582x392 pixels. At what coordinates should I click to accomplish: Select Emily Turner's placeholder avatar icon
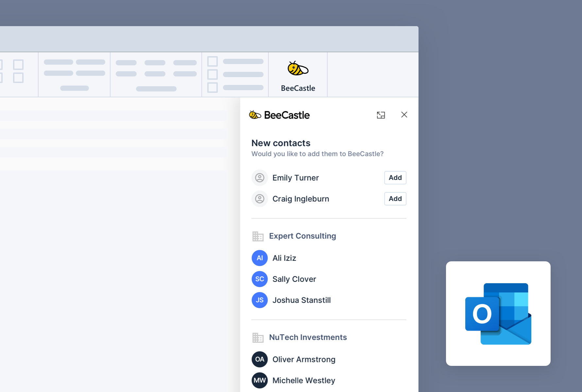(260, 178)
